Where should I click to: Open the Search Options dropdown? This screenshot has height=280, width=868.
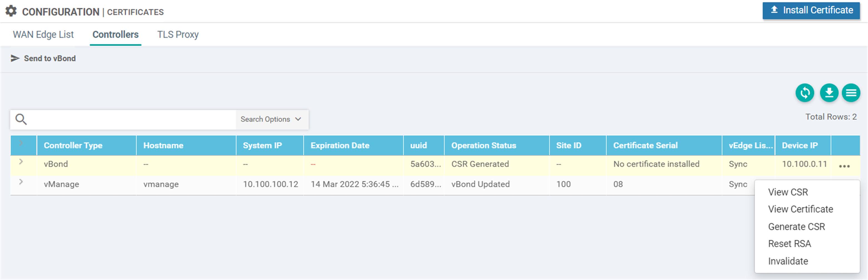272,119
